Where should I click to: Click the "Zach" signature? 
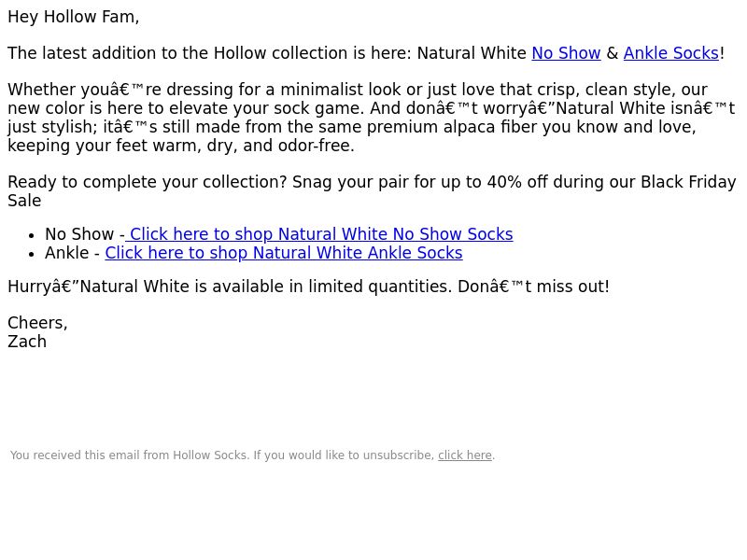pyautogui.click(x=27, y=342)
